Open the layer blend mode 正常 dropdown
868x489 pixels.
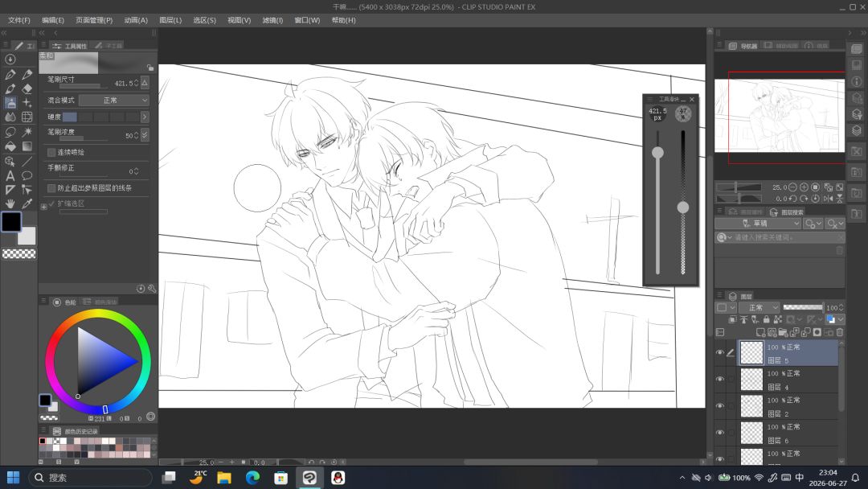click(x=759, y=307)
